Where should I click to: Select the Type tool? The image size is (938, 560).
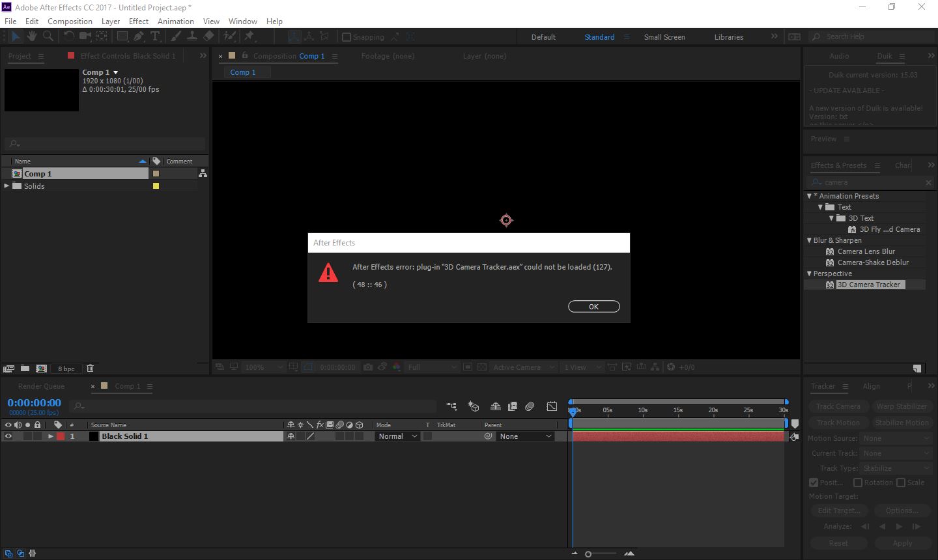click(155, 36)
